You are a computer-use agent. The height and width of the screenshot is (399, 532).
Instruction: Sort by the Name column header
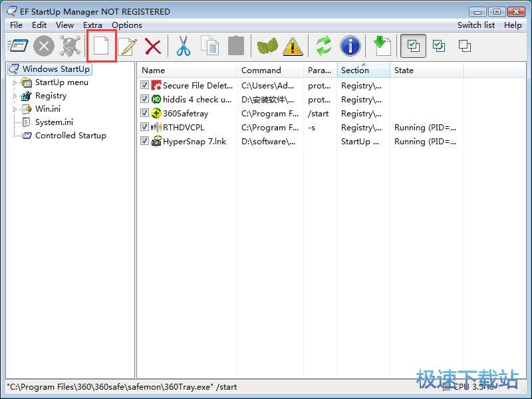tap(187, 70)
